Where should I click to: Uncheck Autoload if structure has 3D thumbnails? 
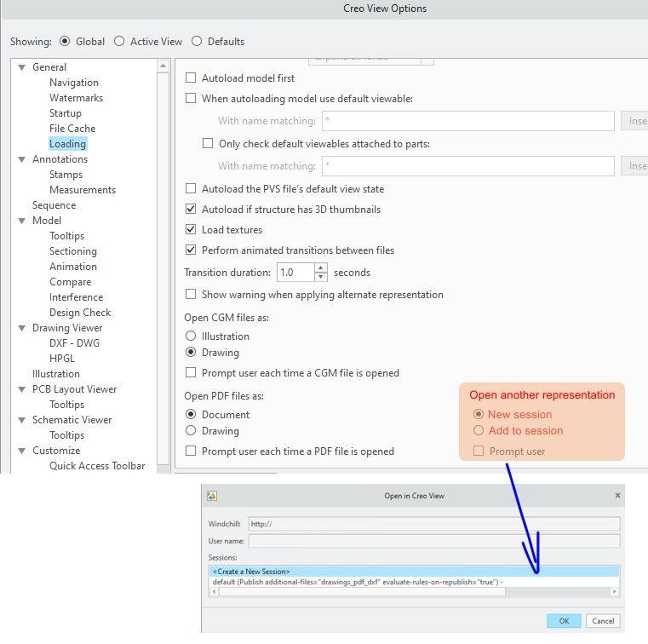point(191,210)
